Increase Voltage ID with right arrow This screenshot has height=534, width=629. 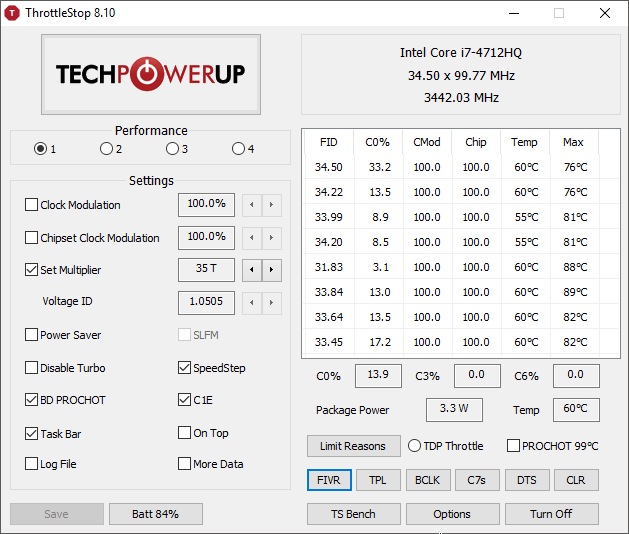tap(272, 303)
